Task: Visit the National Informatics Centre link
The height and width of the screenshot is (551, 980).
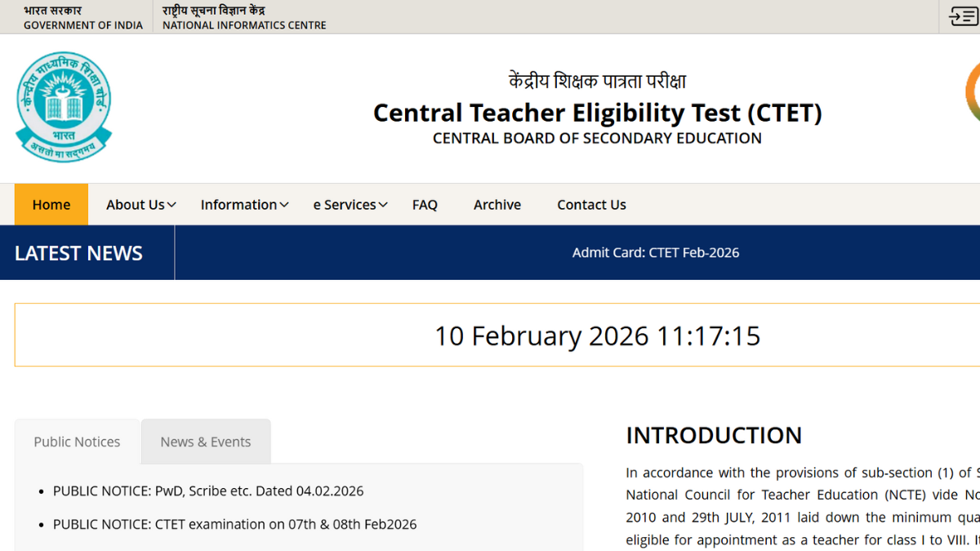Action: tap(244, 17)
